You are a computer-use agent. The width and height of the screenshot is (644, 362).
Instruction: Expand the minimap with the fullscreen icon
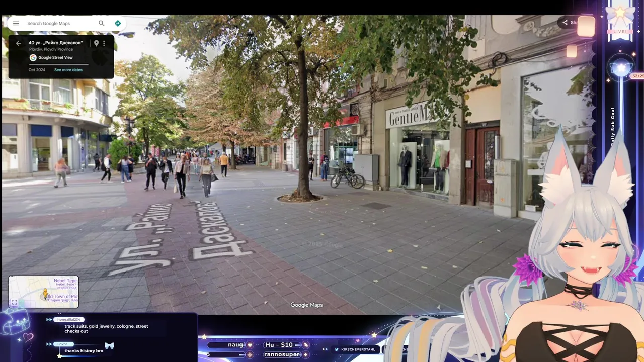point(14,303)
